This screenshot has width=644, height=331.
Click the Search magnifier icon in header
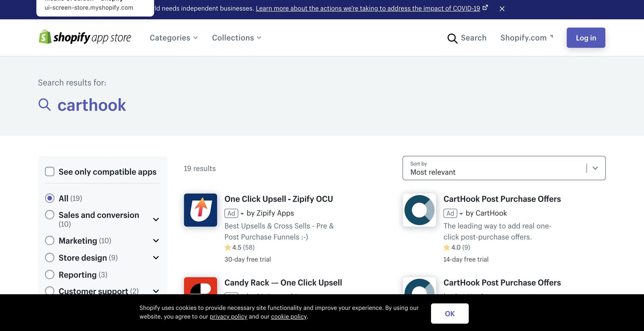452,38
